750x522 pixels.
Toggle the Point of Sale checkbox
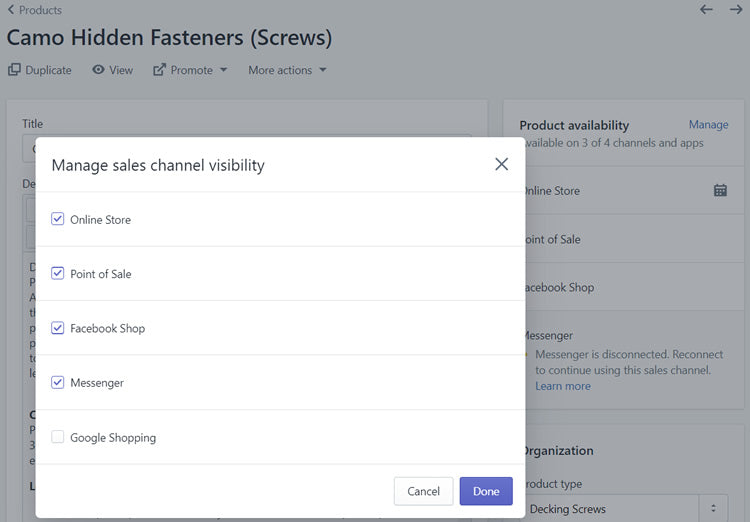tap(58, 273)
